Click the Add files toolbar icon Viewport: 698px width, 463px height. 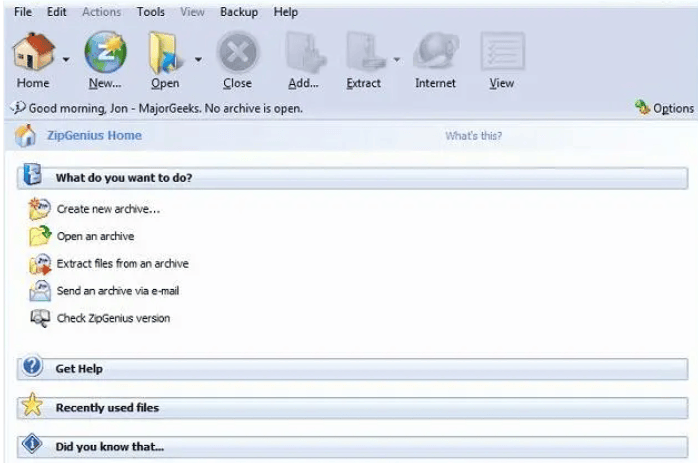click(304, 53)
